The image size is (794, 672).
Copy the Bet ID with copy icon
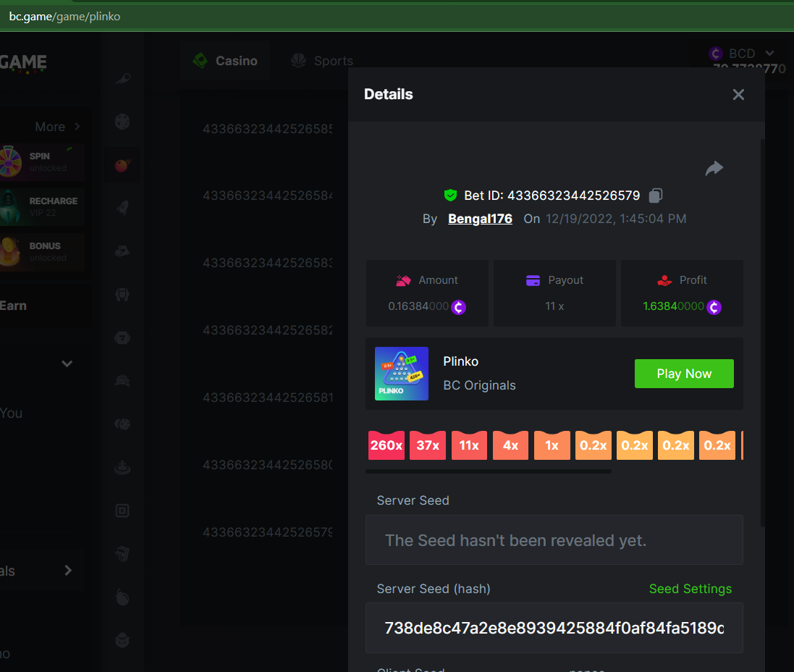(656, 196)
